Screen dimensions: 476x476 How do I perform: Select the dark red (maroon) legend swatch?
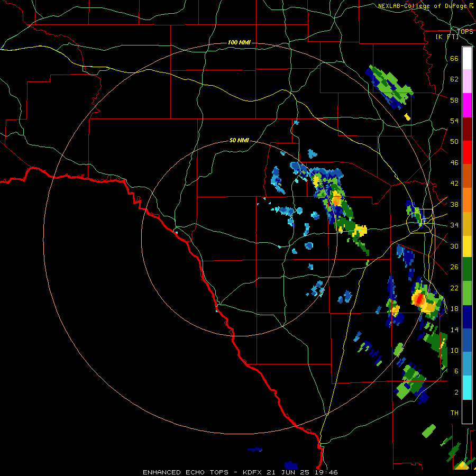coord(467,129)
